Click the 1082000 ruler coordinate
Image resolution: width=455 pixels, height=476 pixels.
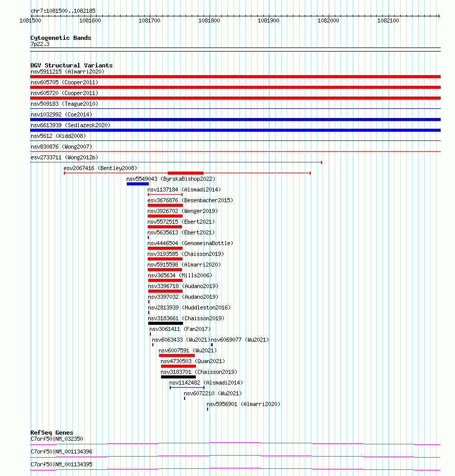(328, 20)
